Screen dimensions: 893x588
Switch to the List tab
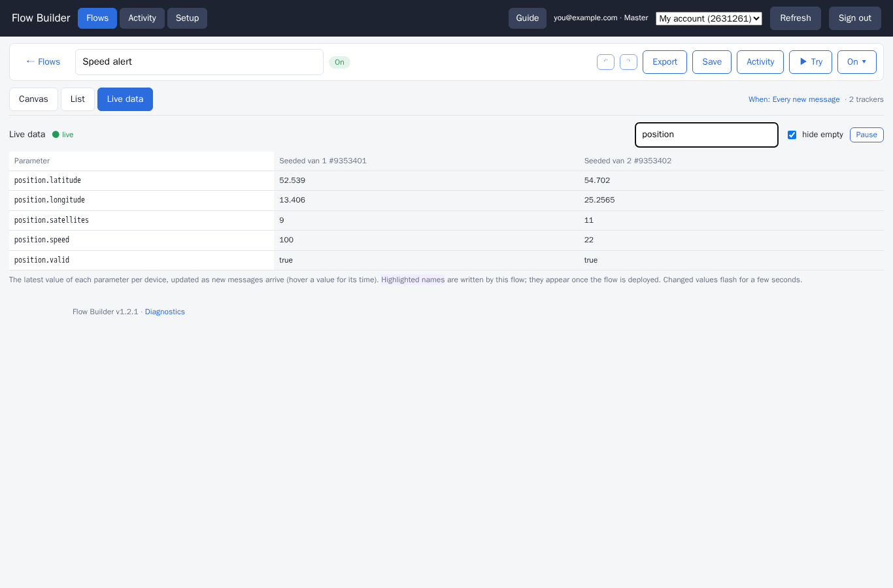[78, 99]
